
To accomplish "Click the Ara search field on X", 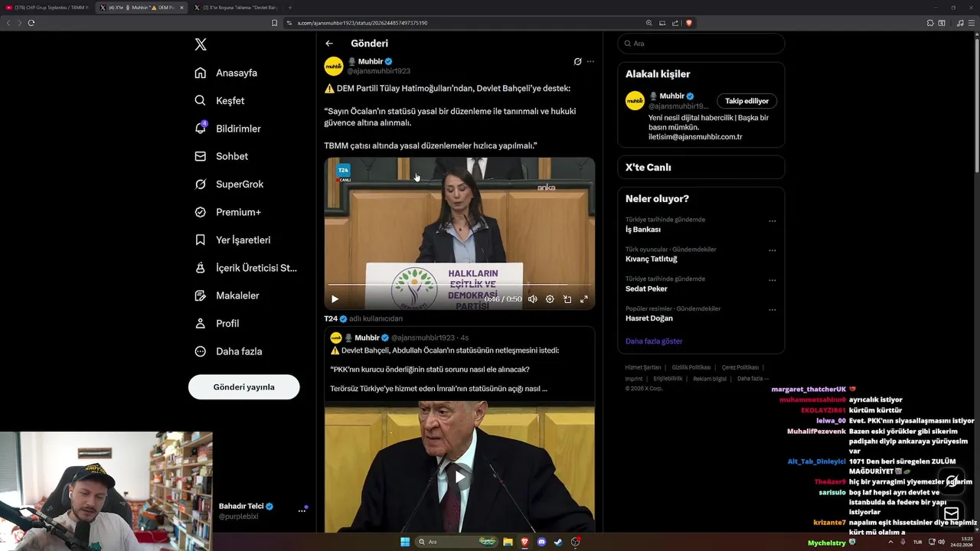I will point(701,44).
